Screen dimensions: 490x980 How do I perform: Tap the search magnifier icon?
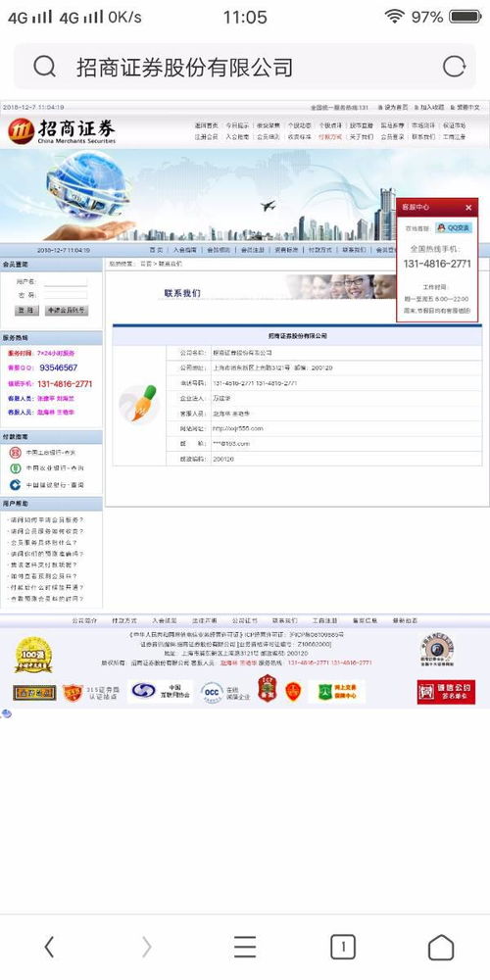44,67
